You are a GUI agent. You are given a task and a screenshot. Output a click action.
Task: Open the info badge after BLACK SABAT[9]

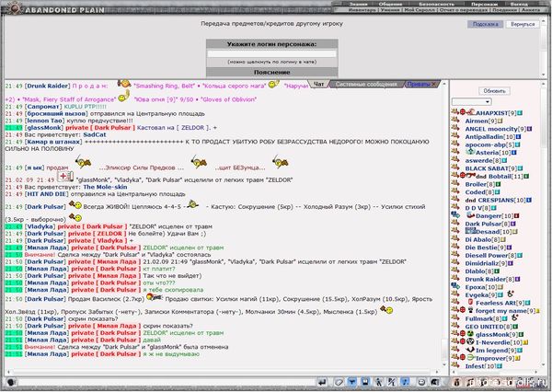pyautogui.click(x=521, y=168)
